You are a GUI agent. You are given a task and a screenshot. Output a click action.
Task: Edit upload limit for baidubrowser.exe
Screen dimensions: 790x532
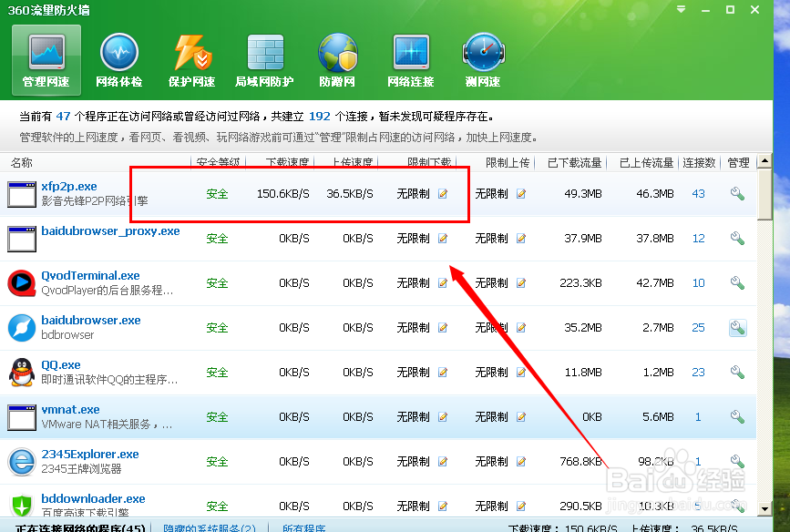(521, 327)
